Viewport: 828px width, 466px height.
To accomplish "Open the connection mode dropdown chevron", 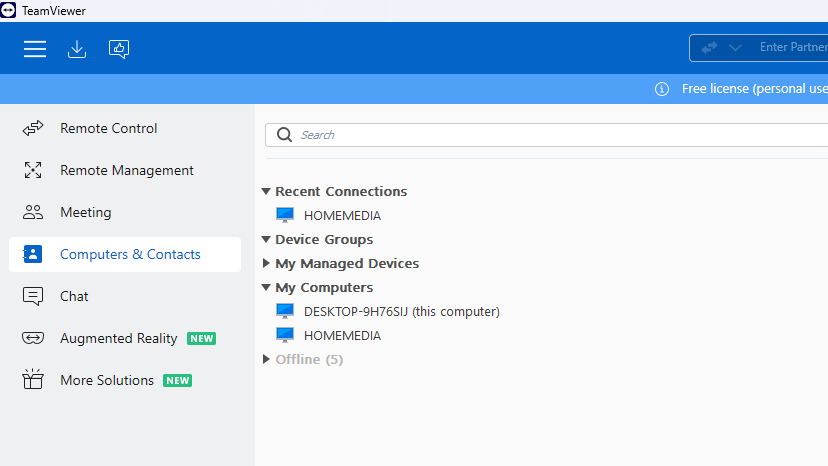I will (736, 48).
